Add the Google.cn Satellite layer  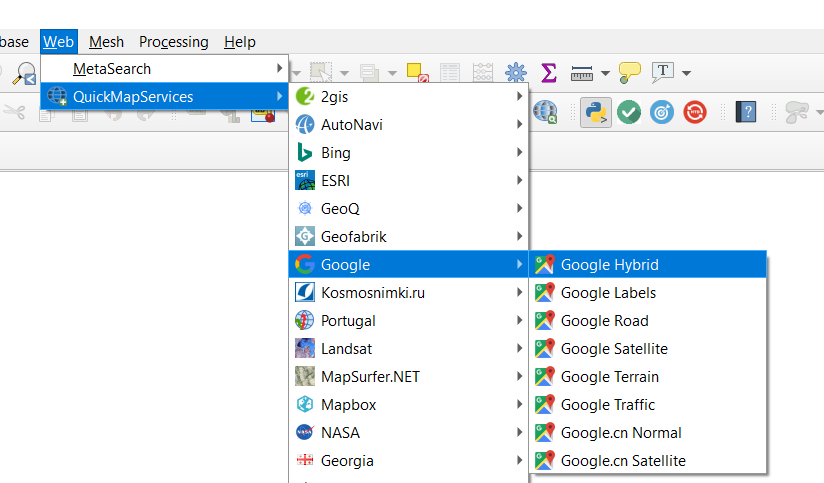point(648,460)
